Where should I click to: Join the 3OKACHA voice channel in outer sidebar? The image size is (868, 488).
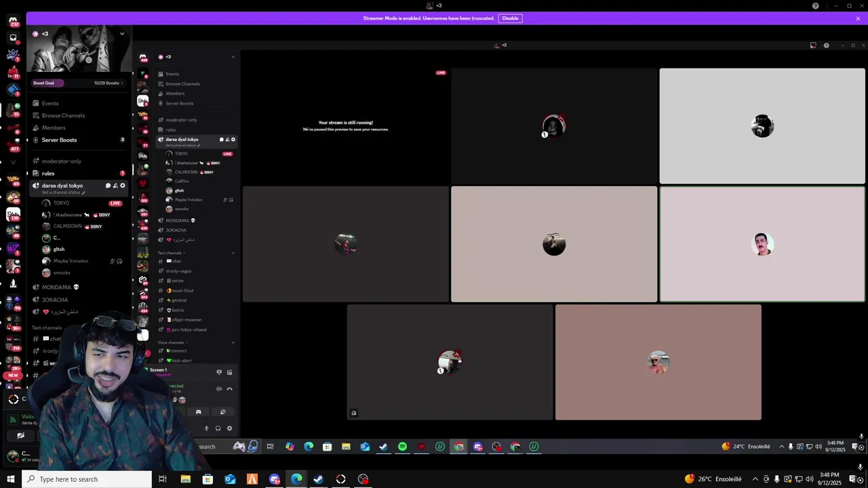click(55, 300)
